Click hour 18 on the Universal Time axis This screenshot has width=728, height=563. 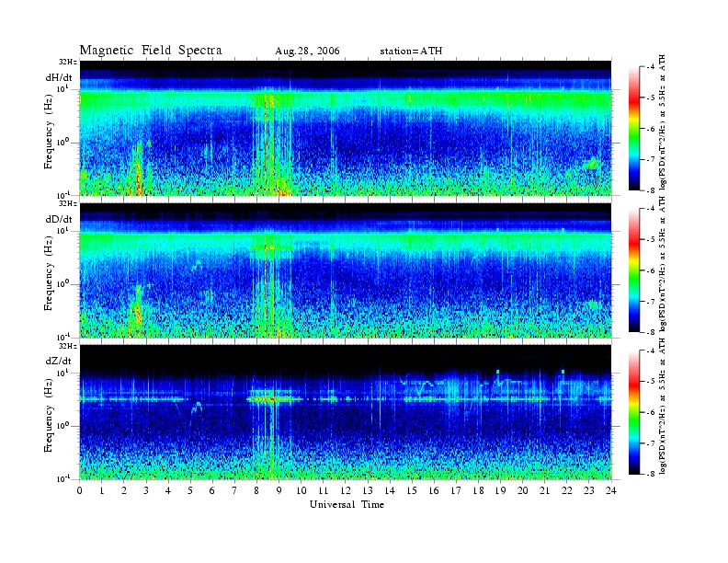[x=478, y=490]
